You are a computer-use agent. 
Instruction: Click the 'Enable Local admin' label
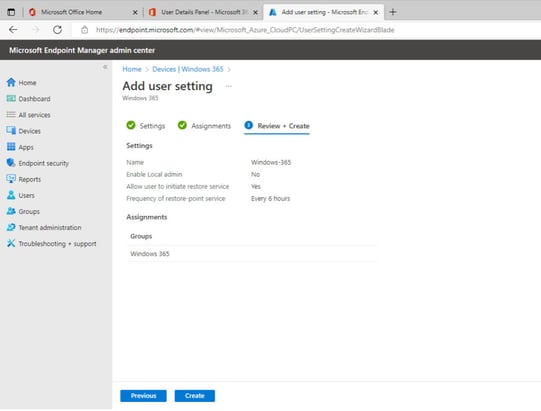point(154,174)
